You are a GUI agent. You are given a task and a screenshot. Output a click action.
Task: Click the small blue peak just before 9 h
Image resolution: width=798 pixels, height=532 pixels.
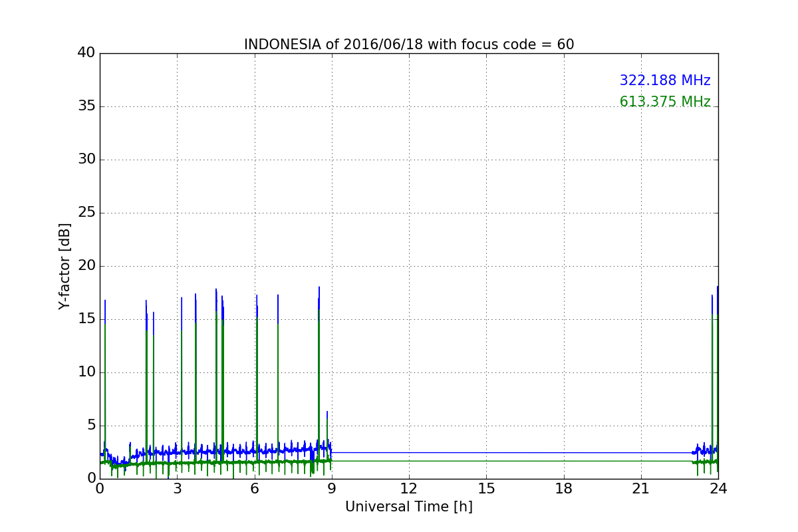point(327,414)
